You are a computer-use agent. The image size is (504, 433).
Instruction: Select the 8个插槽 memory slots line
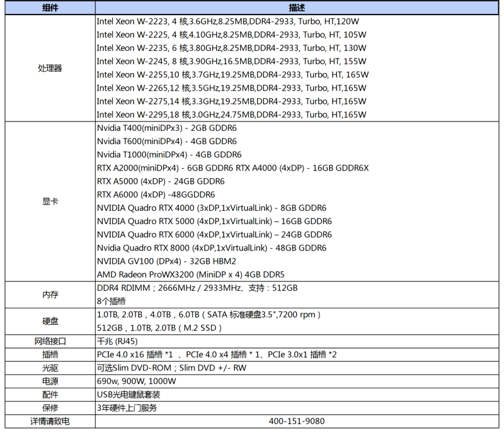click(112, 301)
